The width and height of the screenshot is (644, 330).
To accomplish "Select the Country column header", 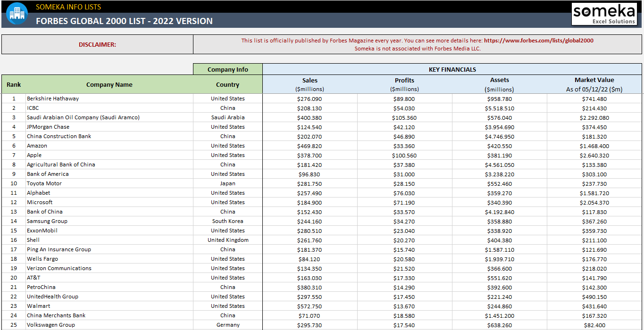I will [227, 84].
